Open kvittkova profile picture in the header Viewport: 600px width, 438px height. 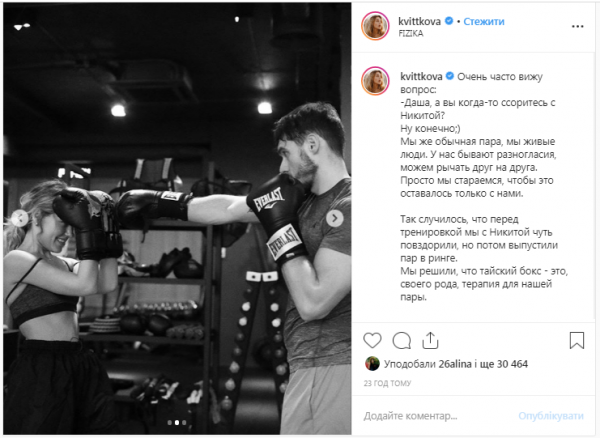coord(375,26)
